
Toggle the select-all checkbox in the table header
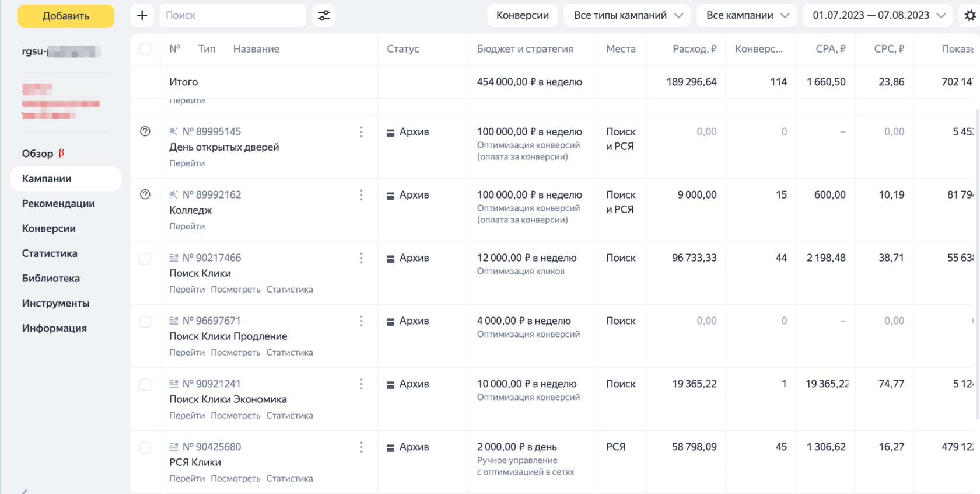[145, 49]
